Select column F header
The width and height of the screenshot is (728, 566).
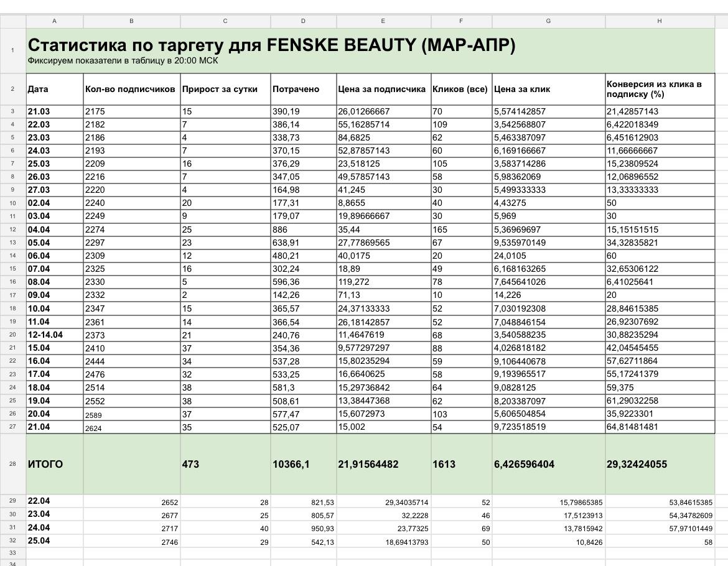point(461,21)
